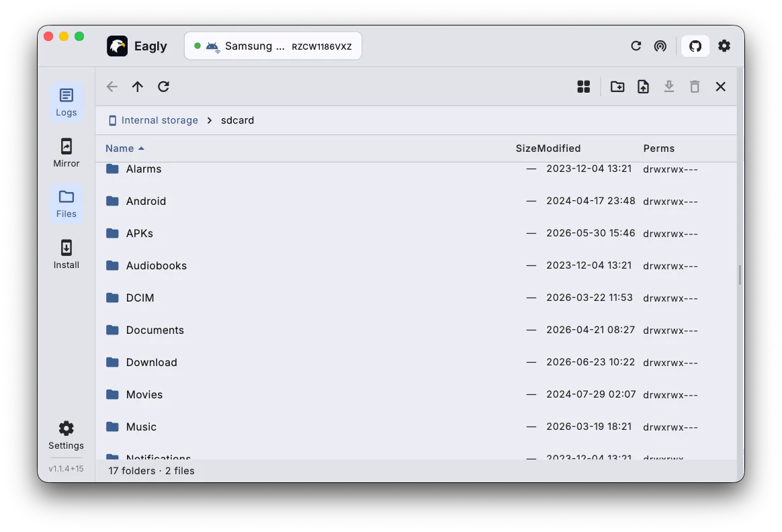The width and height of the screenshot is (782, 532).
Task: Click modified date 2026-05-30 15:46
Action: coord(591,233)
